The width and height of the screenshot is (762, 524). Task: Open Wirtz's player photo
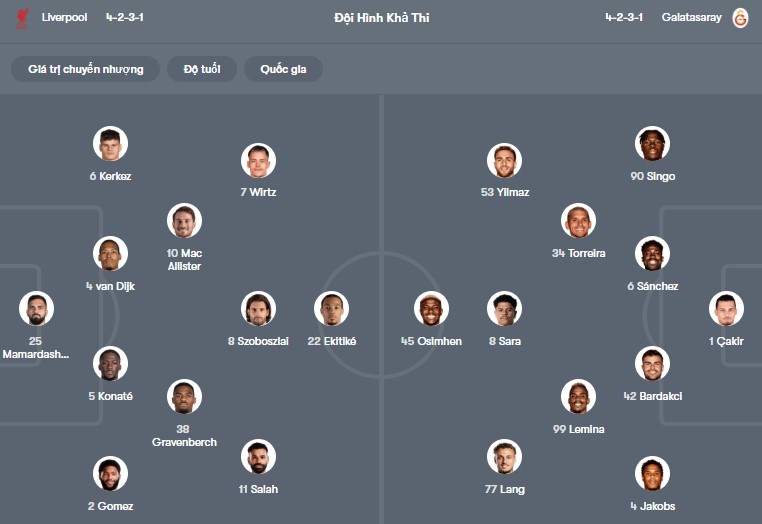point(258,160)
